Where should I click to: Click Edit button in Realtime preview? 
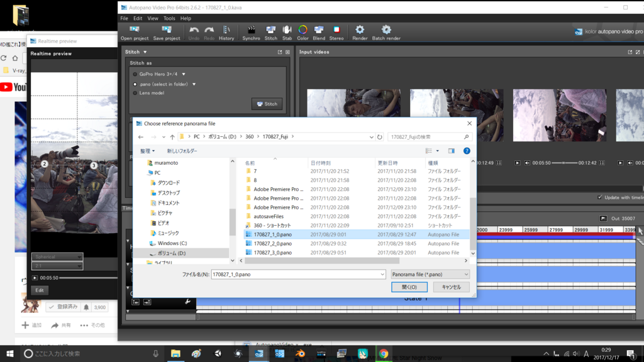(x=40, y=290)
